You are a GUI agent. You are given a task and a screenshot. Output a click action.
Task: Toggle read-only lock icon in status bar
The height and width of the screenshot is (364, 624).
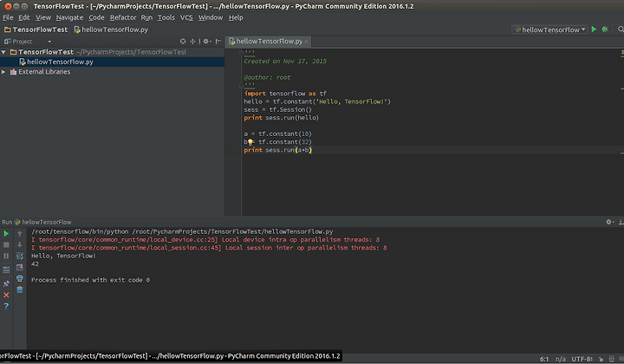pyautogui.click(x=601, y=359)
